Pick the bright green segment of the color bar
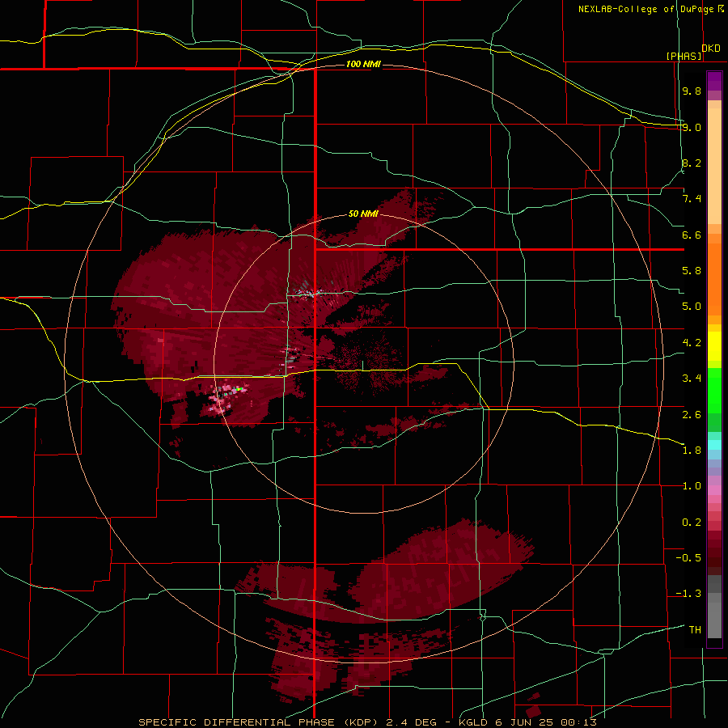The height and width of the screenshot is (728, 728). coord(714,391)
